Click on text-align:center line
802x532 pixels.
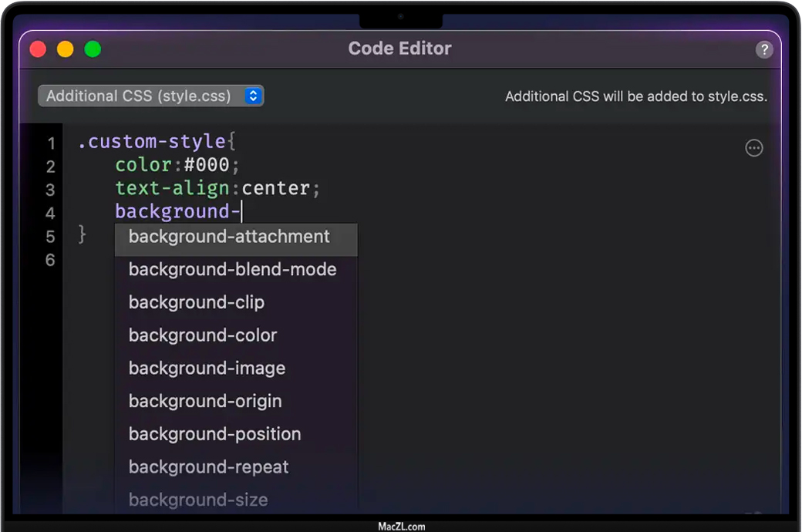click(x=217, y=189)
